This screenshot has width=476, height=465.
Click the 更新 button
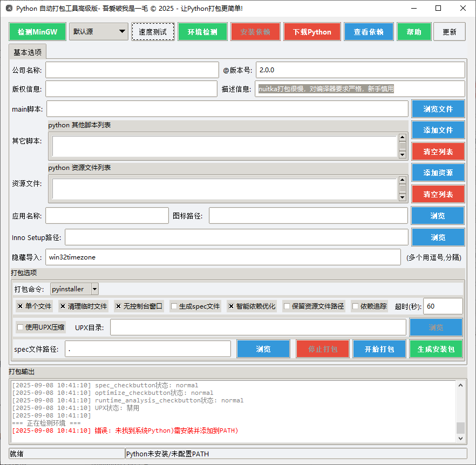point(449,32)
